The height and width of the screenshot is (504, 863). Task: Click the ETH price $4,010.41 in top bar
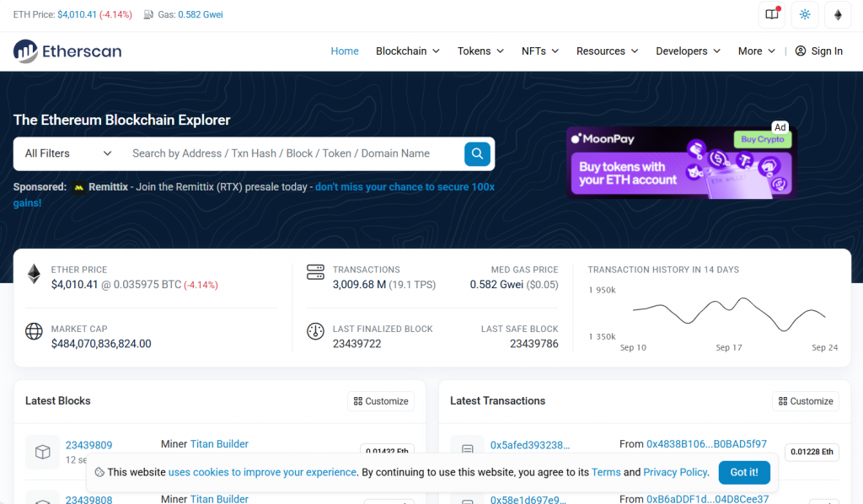tap(77, 14)
